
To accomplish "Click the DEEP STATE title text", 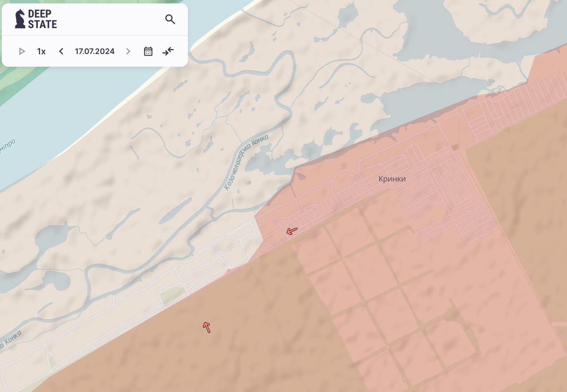I will click(x=42, y=19).
